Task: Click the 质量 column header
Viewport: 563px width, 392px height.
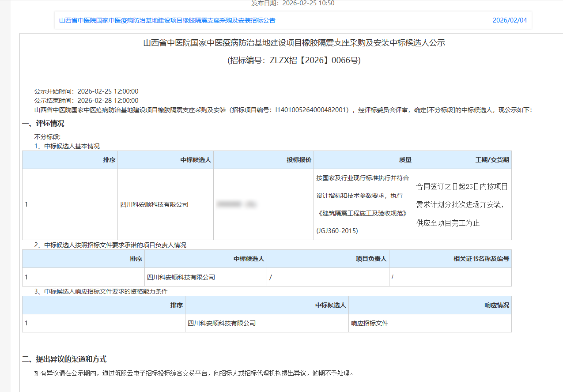Action: [405, 160]
